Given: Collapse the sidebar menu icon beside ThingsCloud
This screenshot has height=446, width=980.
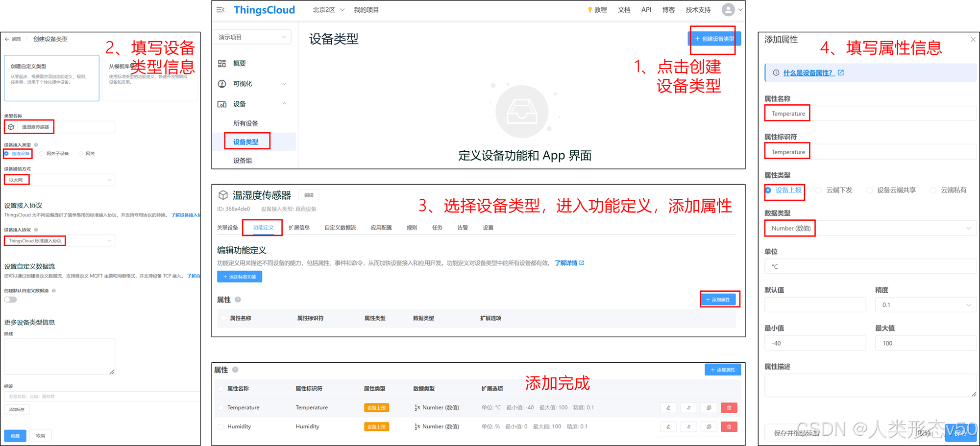Looking at the screenshot, I should click(220, 10).
